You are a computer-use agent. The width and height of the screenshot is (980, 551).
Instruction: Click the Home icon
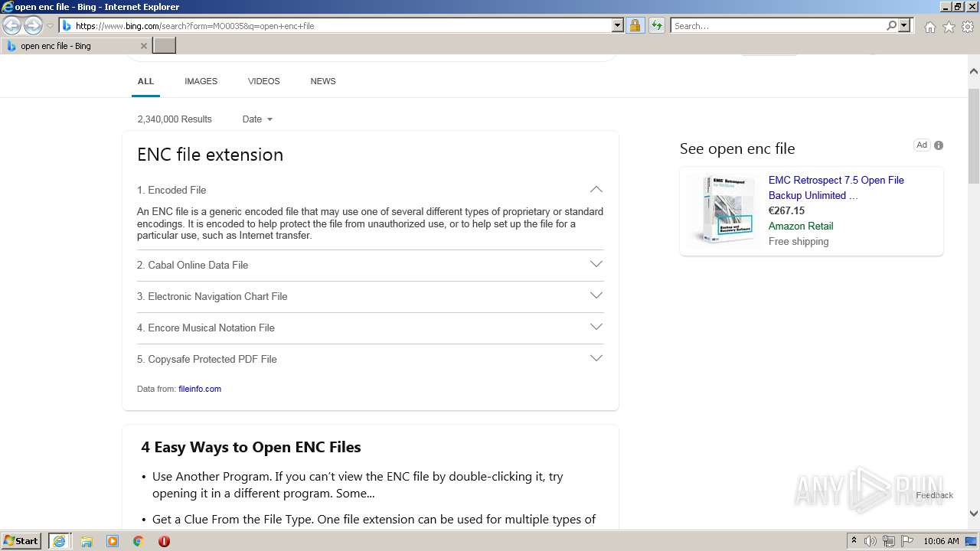(x=929, y=27)
